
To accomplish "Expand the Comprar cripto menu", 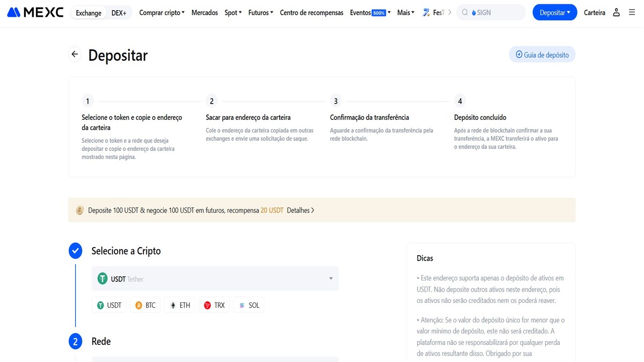I will pos(162,12).
